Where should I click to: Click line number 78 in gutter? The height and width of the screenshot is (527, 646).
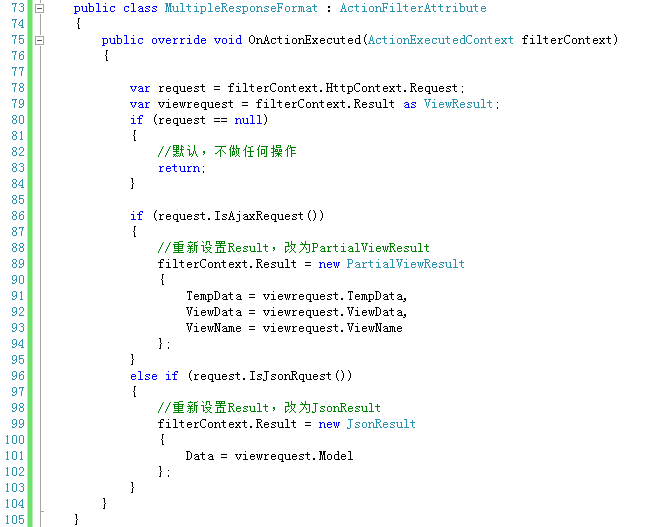click(x=18, y=88)
